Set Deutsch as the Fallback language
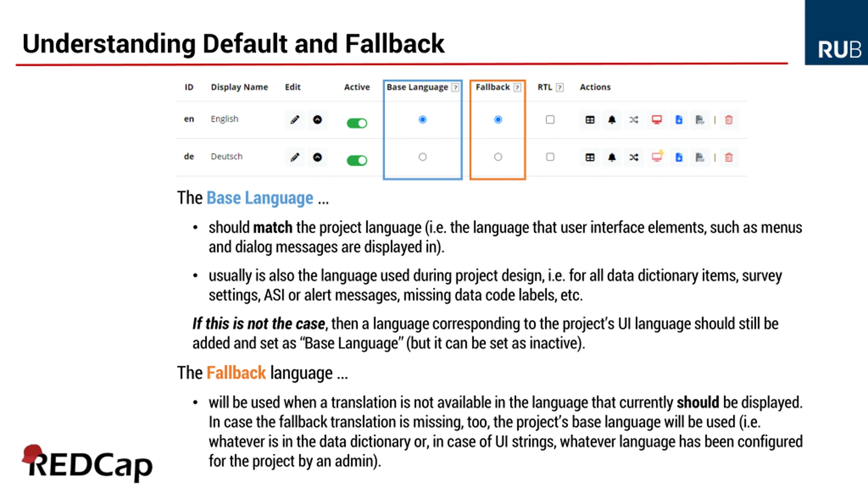 (x=498, y=157)
